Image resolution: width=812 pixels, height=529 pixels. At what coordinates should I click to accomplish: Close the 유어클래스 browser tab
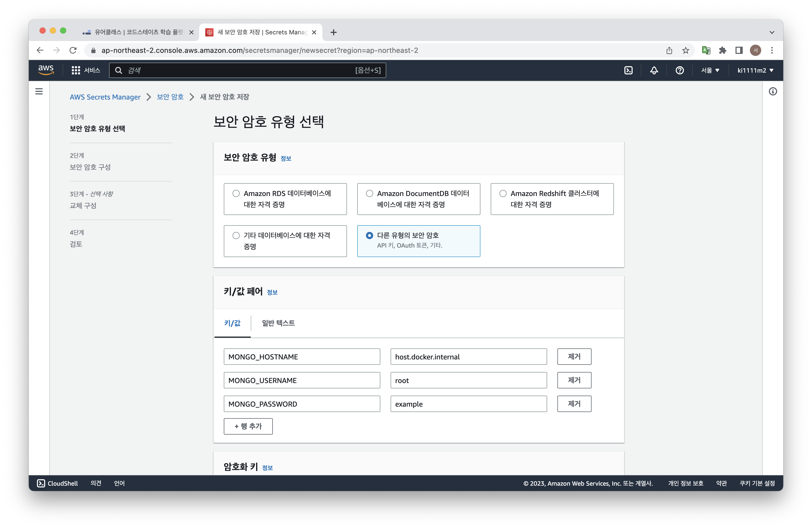tap(191, 32)
